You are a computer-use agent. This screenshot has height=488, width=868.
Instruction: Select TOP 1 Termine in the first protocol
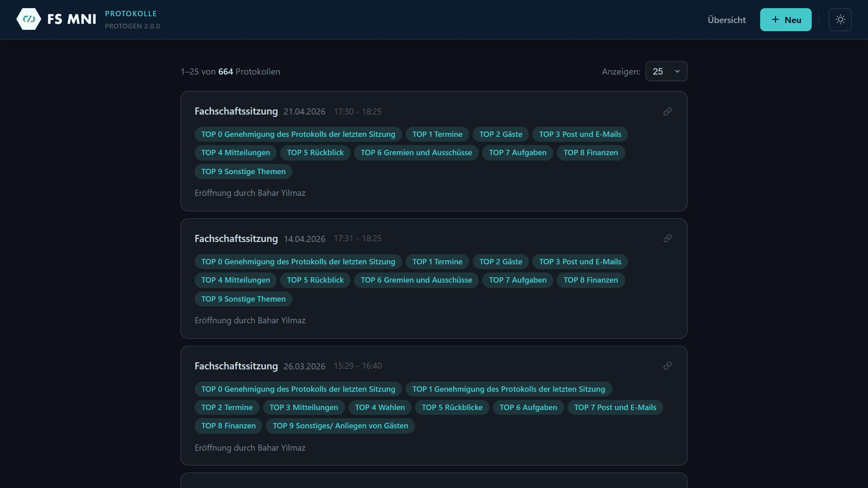click(437, 134)
